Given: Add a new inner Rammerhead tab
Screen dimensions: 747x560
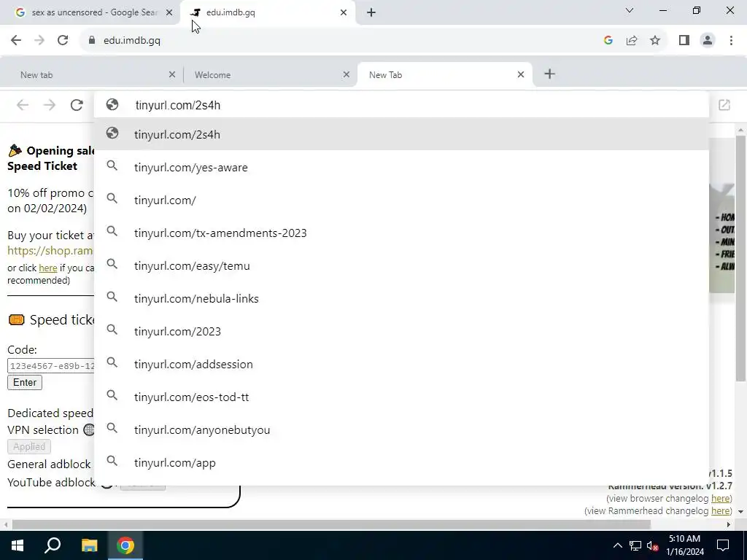Looking at the screenshot, I should [549, 74].
